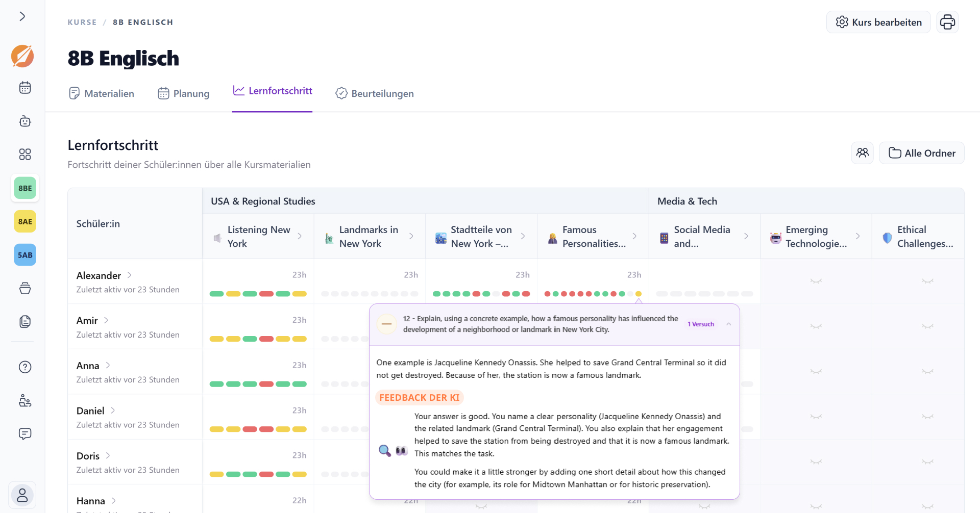Expand Listening New York column chevron

tap(300, 236)
